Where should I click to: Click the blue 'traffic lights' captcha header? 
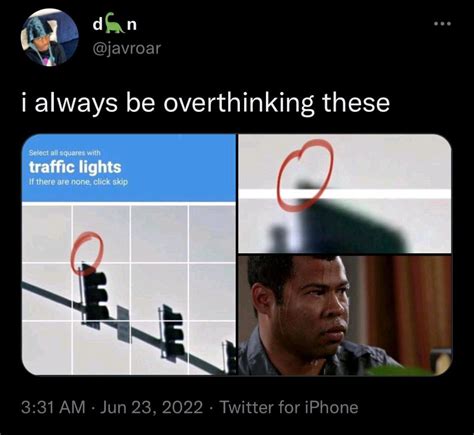click(129, 168)
